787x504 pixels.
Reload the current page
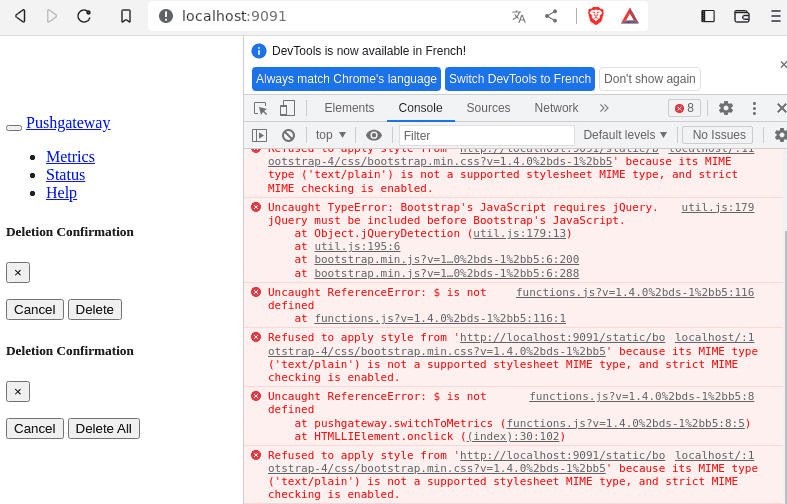(84, 16)
